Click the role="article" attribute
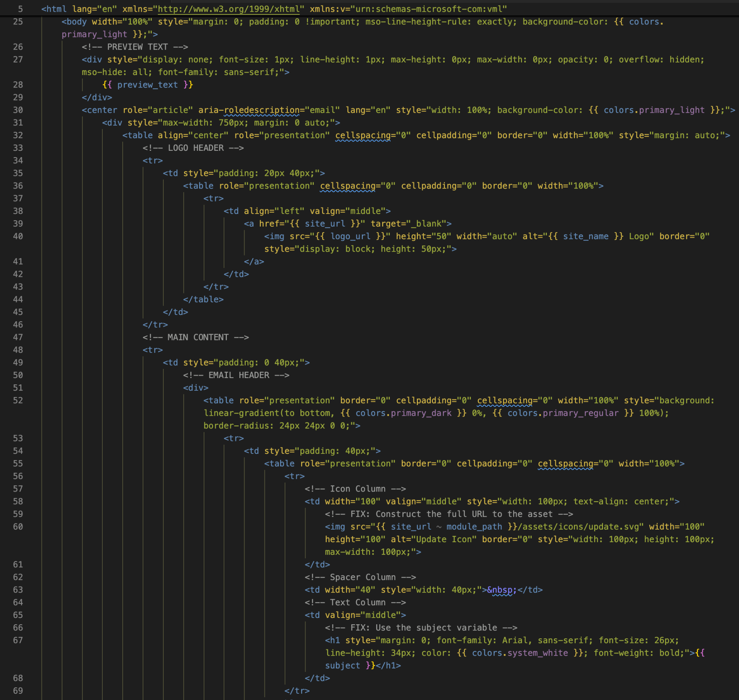739x700 pixels. tap(158, 111)
